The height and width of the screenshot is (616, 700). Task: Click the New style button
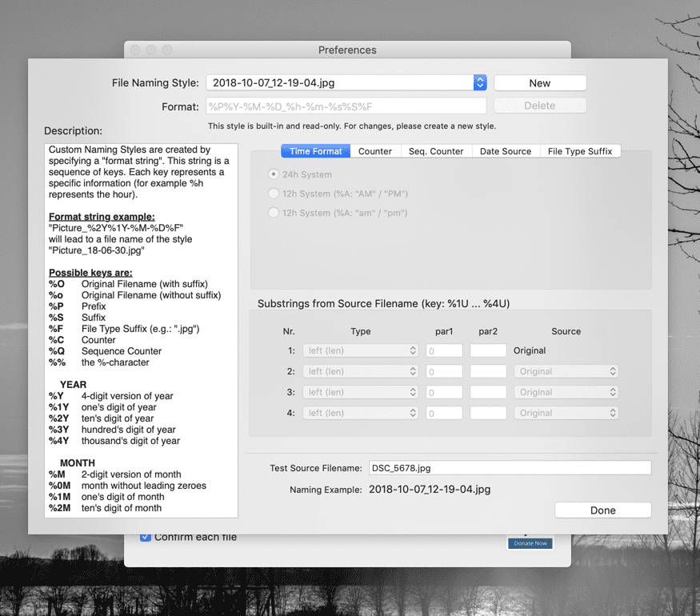[540, 82]
